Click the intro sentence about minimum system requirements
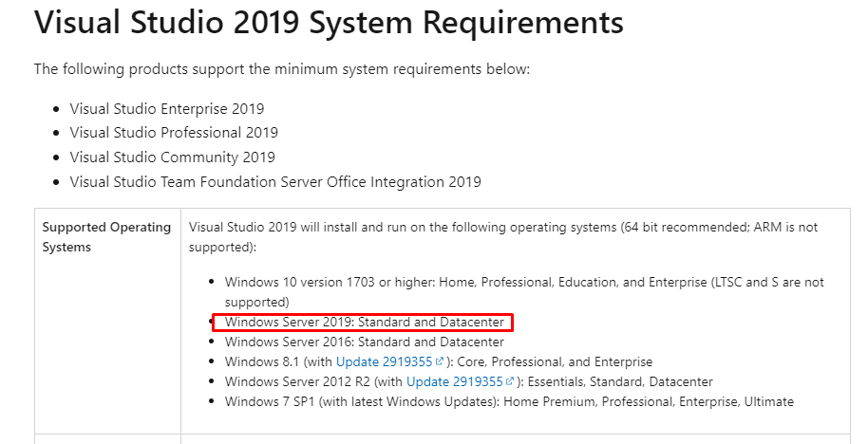This screenshot has height=444, width=868. click(282, 69)
